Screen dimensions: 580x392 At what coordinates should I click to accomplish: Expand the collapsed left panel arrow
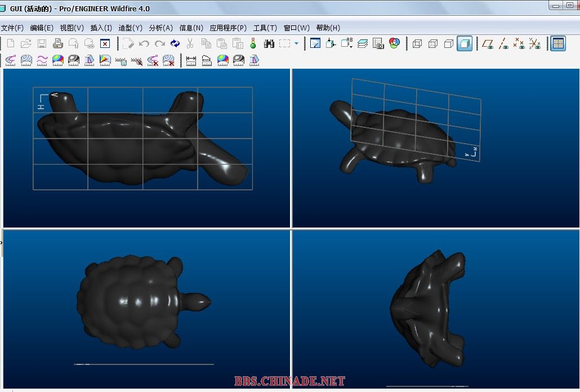click(2, 243)
